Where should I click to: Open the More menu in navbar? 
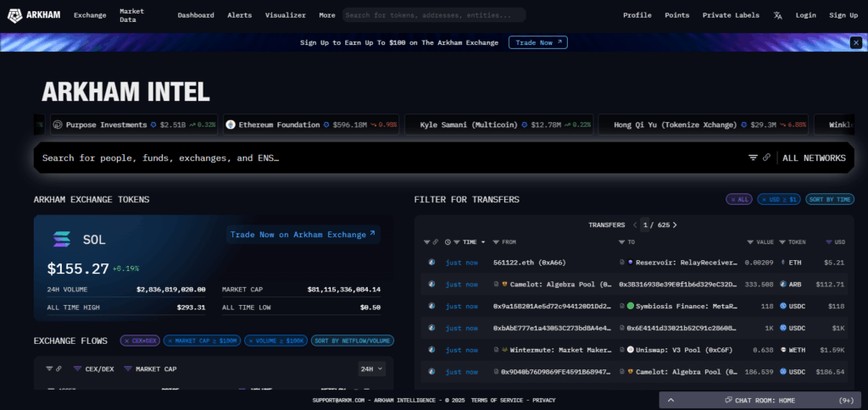(326, 15)
